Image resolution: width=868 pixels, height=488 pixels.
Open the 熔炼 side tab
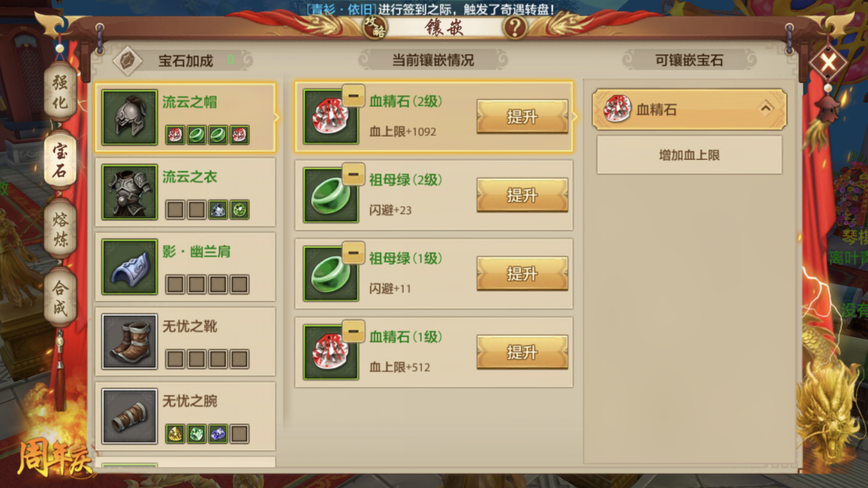(60, 229)
